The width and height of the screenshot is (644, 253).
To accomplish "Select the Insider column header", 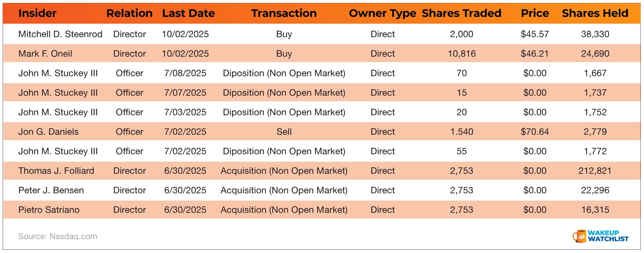I will point(38,13).
